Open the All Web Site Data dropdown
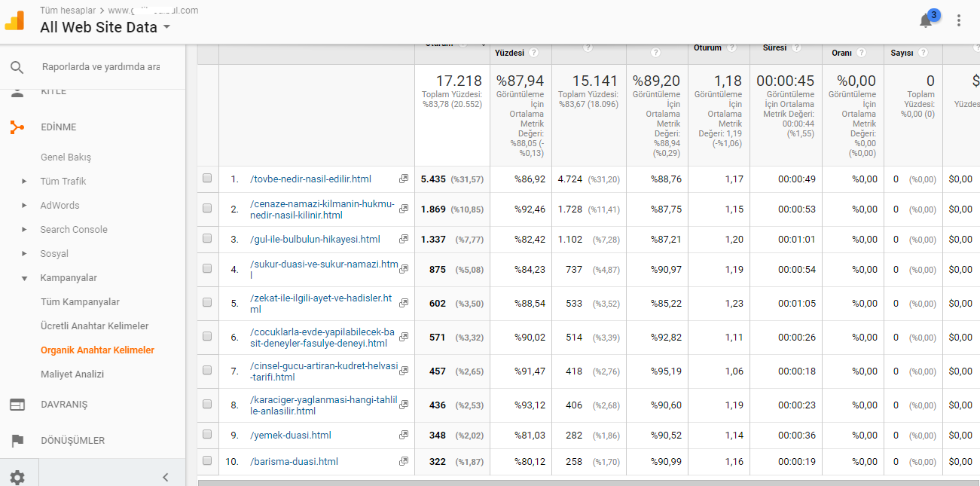The height and width of the screenshot is (486, 980). coord(105,27)
